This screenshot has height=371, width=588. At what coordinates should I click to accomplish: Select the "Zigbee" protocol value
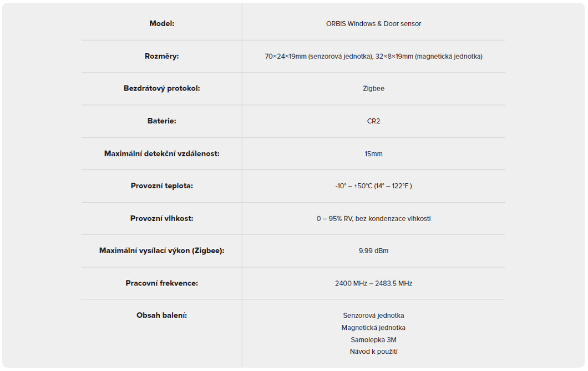click(x=373, y=88)
